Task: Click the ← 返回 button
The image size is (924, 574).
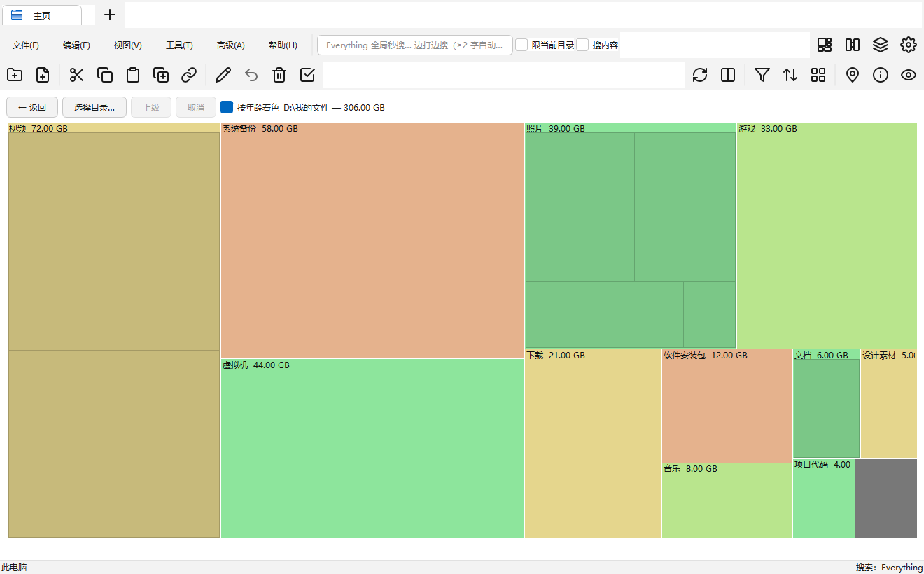Action: point(32,107)
